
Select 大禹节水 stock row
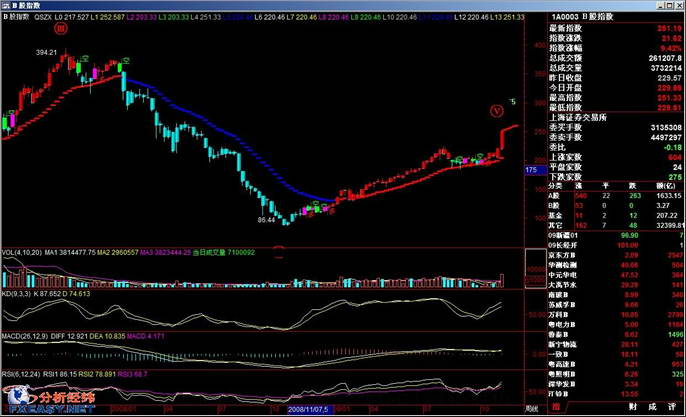pyautogui.click(x=616, y=285)
